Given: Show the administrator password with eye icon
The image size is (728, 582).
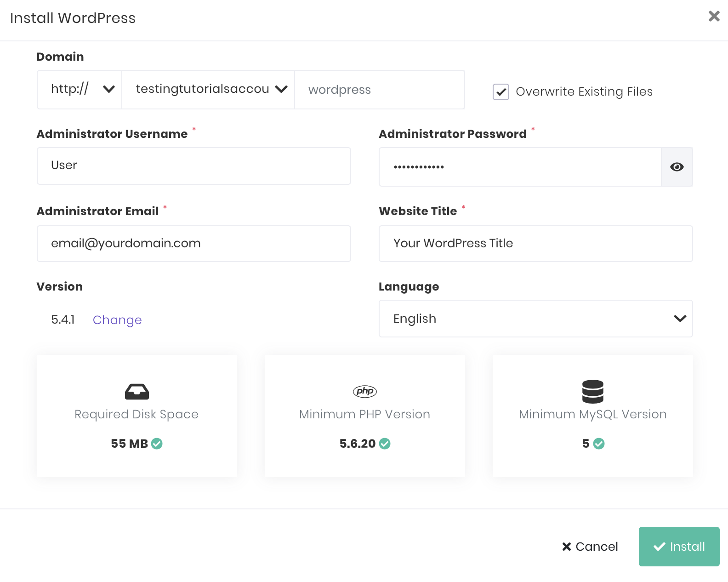Looking at the screenshot, I should (x=677, y=167).
